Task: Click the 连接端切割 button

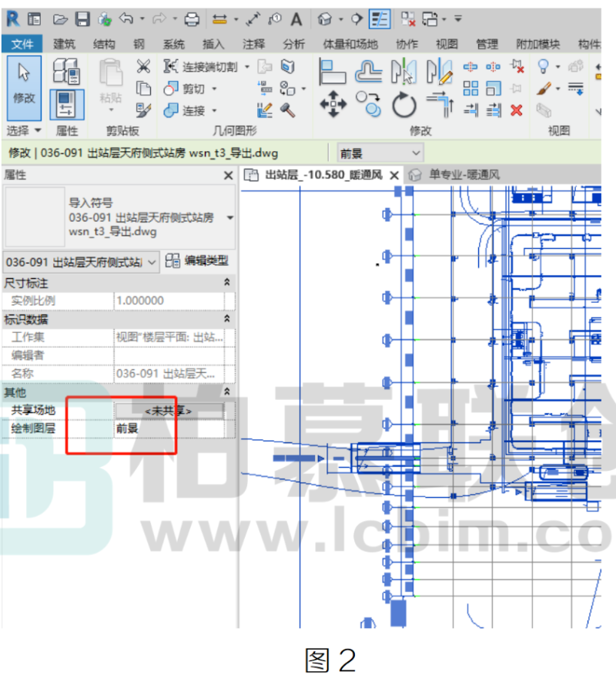Action: point(201,66)
